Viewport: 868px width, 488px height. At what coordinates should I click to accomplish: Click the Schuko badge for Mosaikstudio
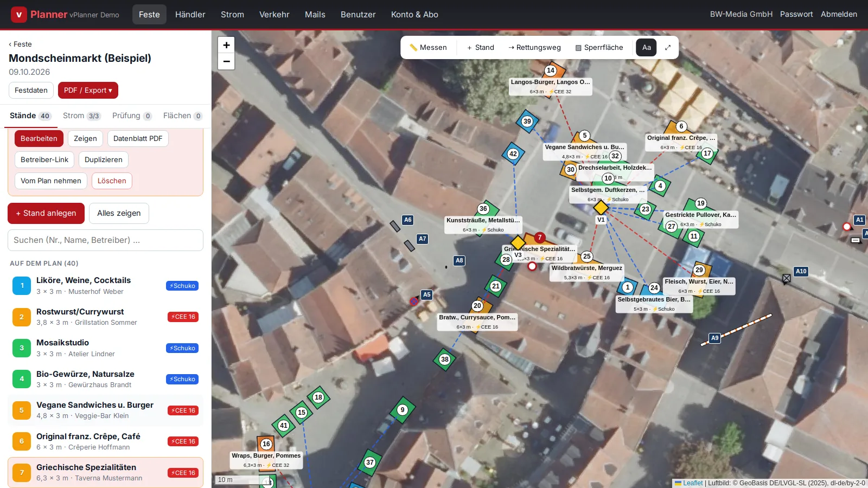coord(182,348)
